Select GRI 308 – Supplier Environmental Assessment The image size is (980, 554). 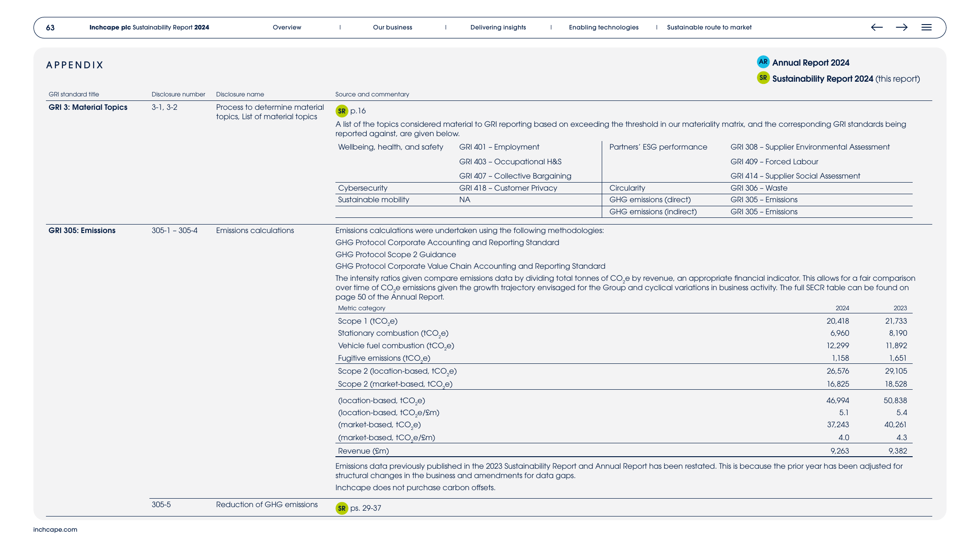pyautogui.click(x=810, y=147)
